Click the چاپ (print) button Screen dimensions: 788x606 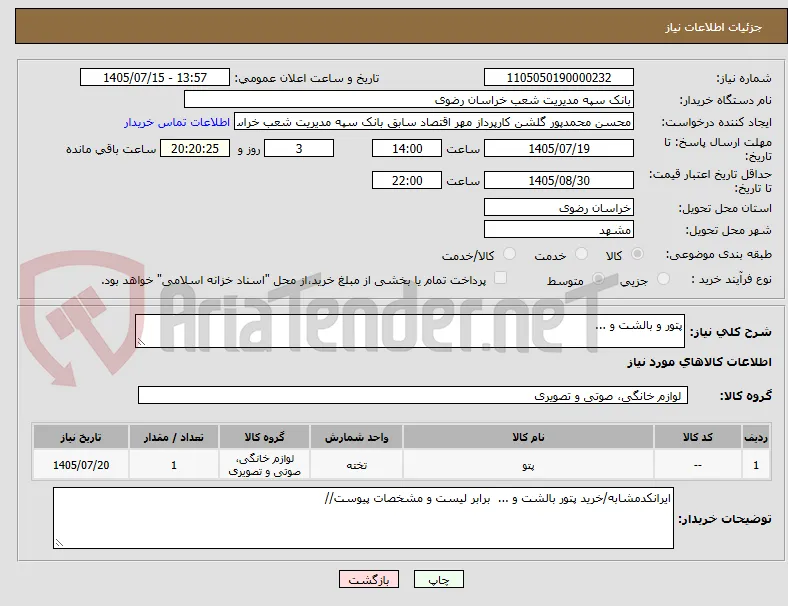click(438, 579)
